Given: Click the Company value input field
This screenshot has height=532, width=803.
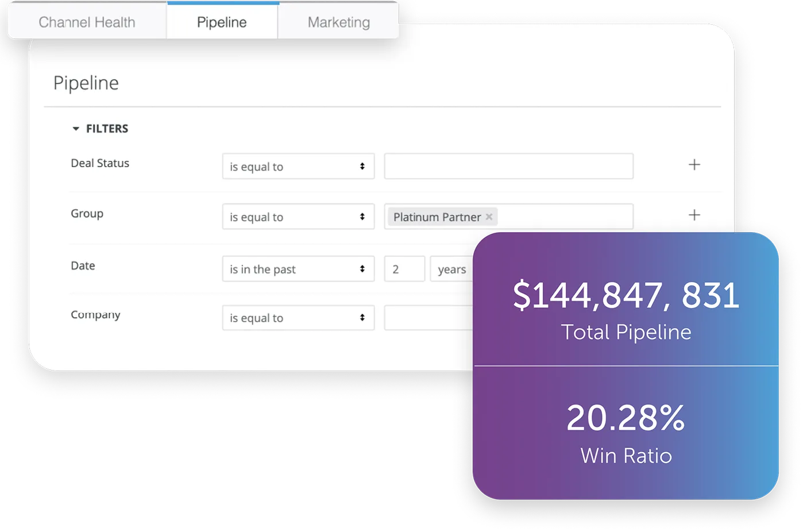Looking at the screenshot, I should click(x=428, y=318).
